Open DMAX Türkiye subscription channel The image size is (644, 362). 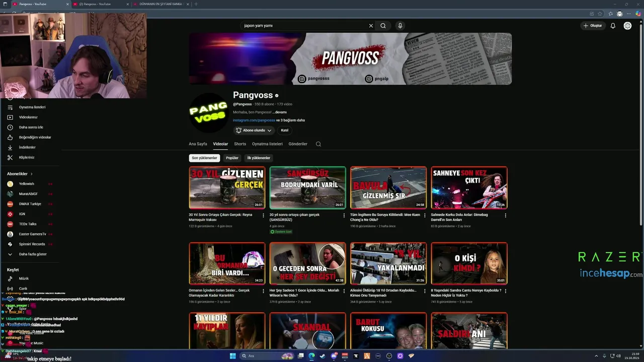click(x=30, y=204)
